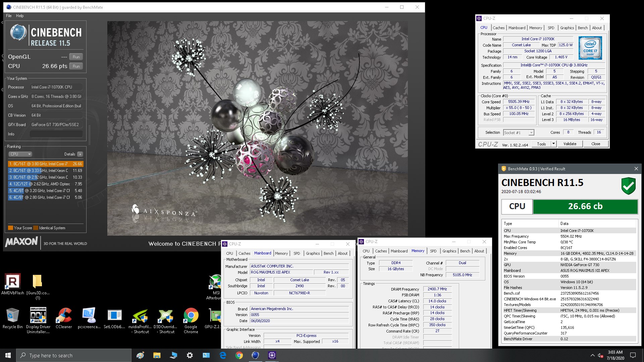This screenshot has width=644, height=362.
Task: Open pcscreencapture desktop icon
Action: pyautogui.click(x=89, y=318)
